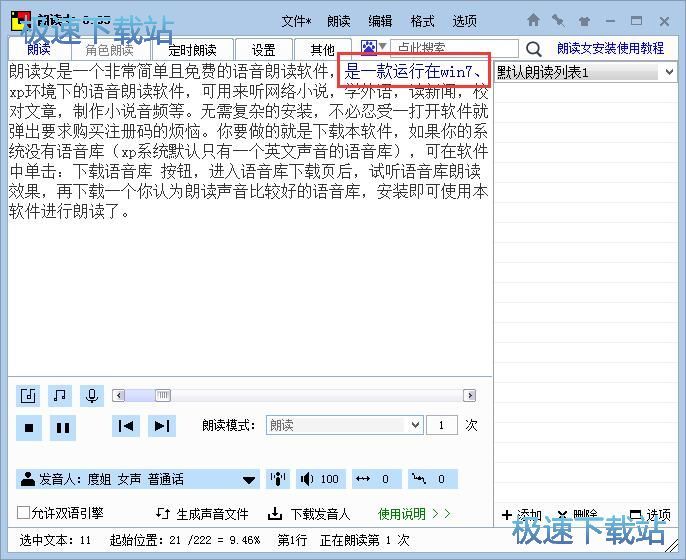Click the progress bar left arrow

(x=119, y=396)
